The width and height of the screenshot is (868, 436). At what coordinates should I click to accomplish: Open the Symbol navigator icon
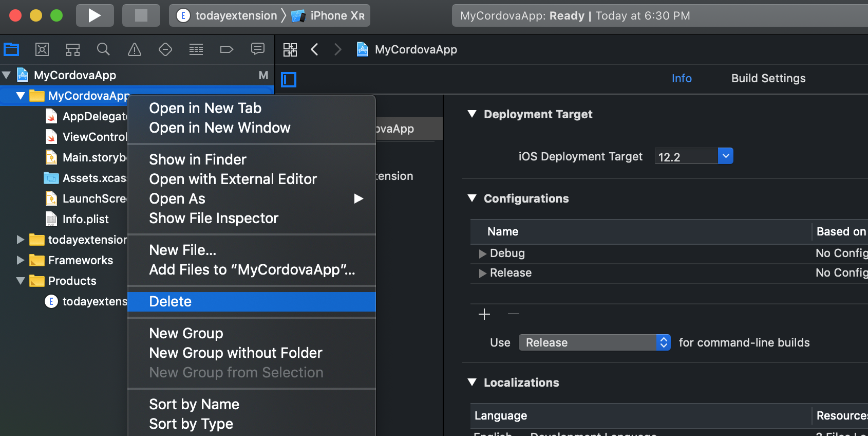73,49
